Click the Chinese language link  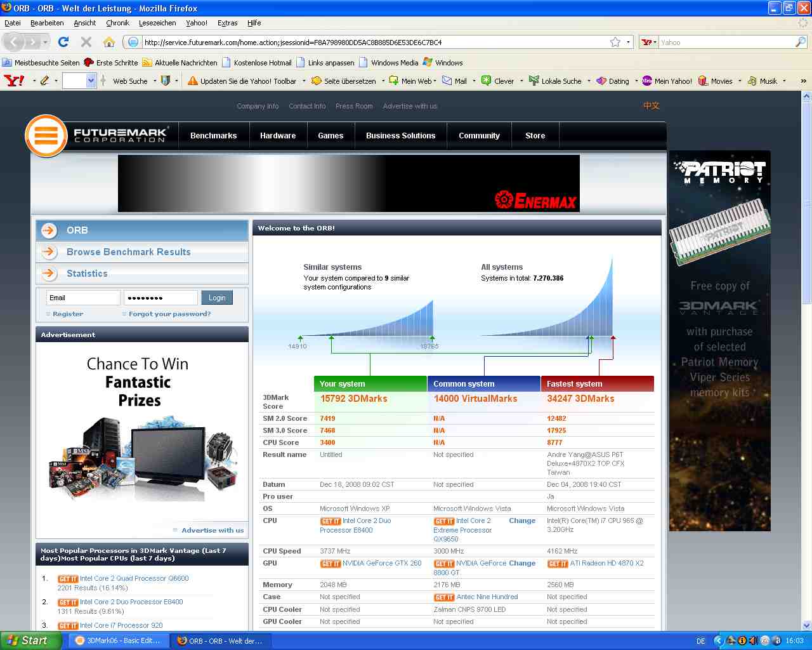pyautogui.click(x=652, y=106)
